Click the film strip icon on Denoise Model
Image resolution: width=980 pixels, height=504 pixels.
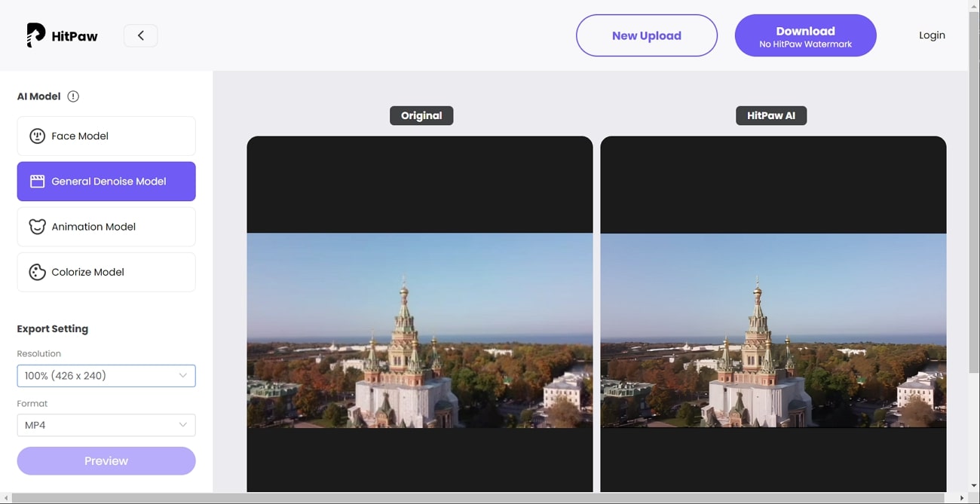tap(38, 181)
